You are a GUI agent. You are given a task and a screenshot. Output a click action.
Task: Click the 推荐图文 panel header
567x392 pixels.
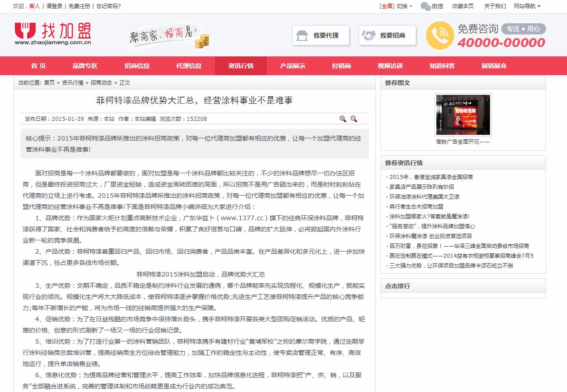pos(463,83)
